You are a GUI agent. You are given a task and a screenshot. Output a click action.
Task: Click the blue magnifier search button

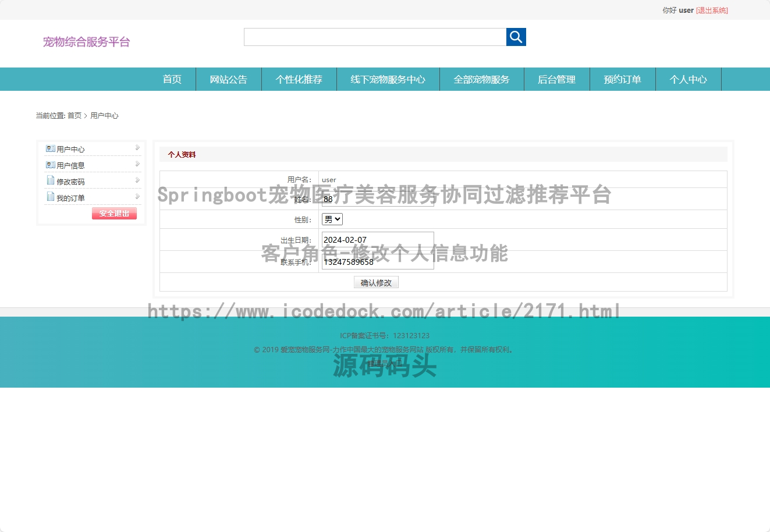pos(516,37)
